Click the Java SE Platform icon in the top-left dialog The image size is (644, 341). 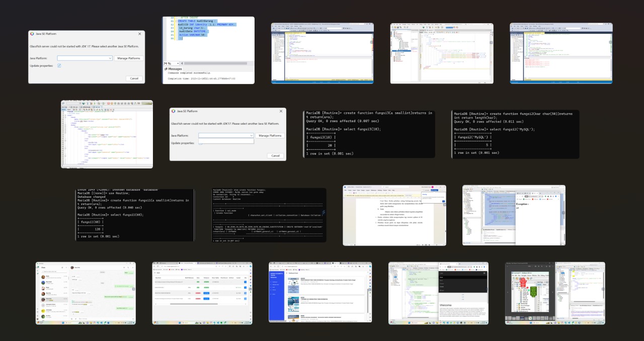coord(33,34)
